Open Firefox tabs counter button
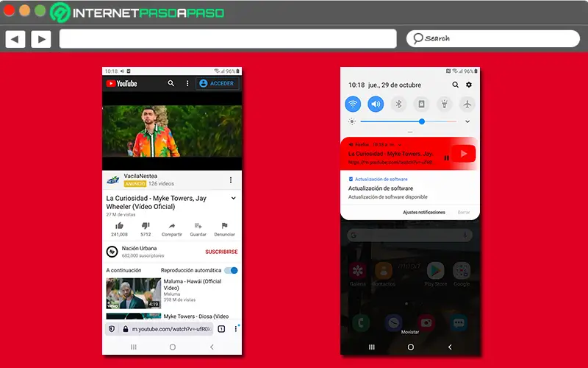Screen dimensions: 588x368 [222, 329]
